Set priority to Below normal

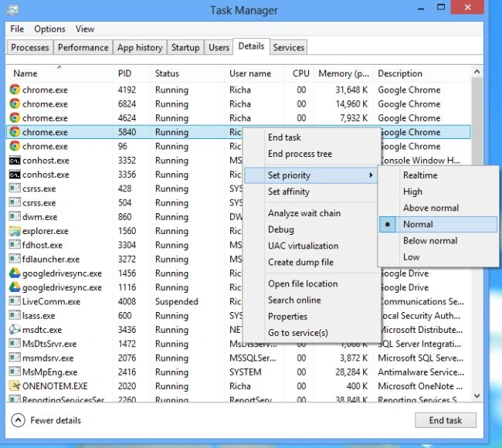click(x=438, y=240)
